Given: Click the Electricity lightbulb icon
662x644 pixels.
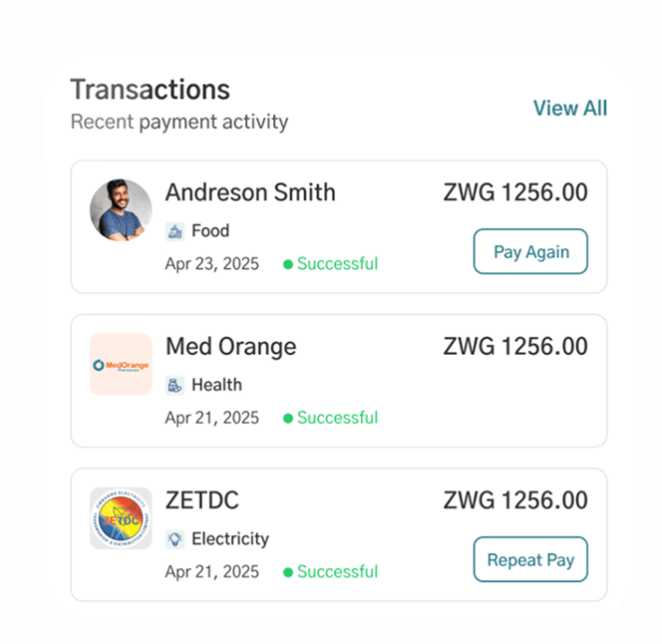Looking at the screenshot, I should [x=174, y=539].
